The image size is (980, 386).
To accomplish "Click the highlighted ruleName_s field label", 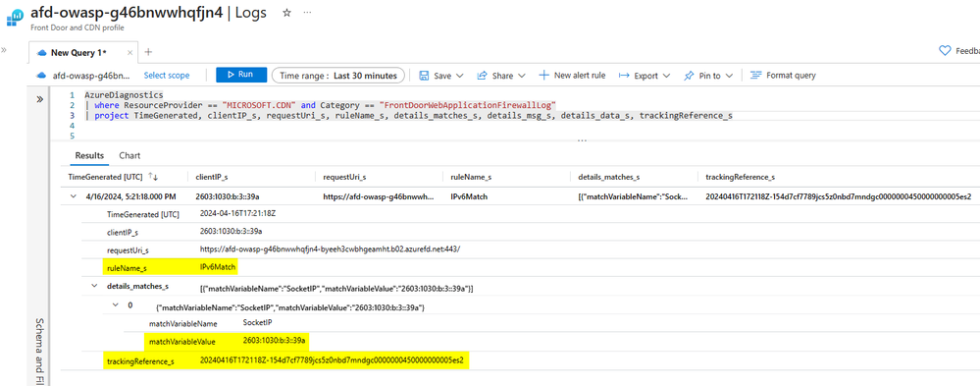I will pyautogui.click(x=127, y=268).
